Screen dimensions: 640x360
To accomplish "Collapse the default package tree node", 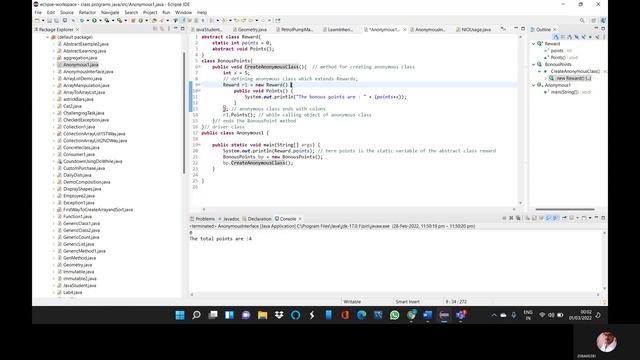I will coord(47,37).
